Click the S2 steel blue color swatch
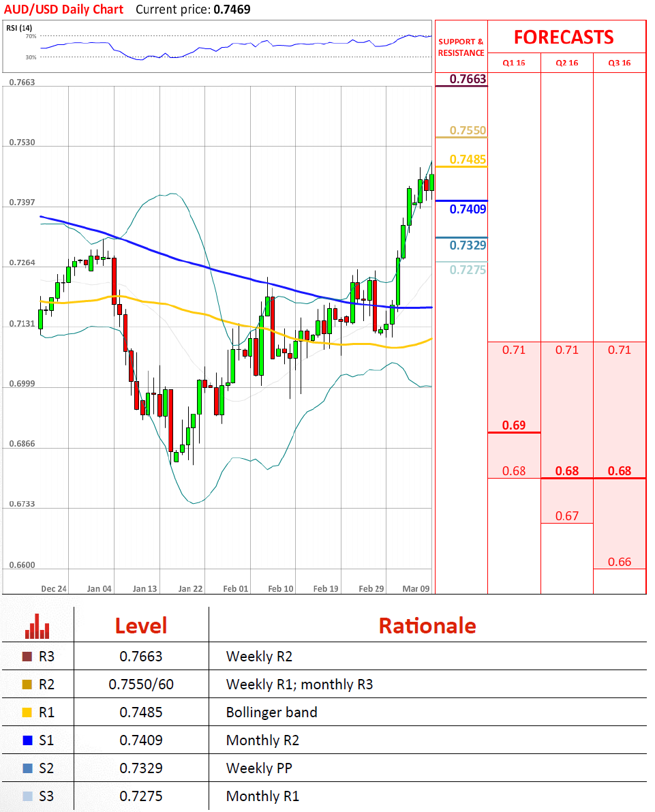 (x=27, y=768)
